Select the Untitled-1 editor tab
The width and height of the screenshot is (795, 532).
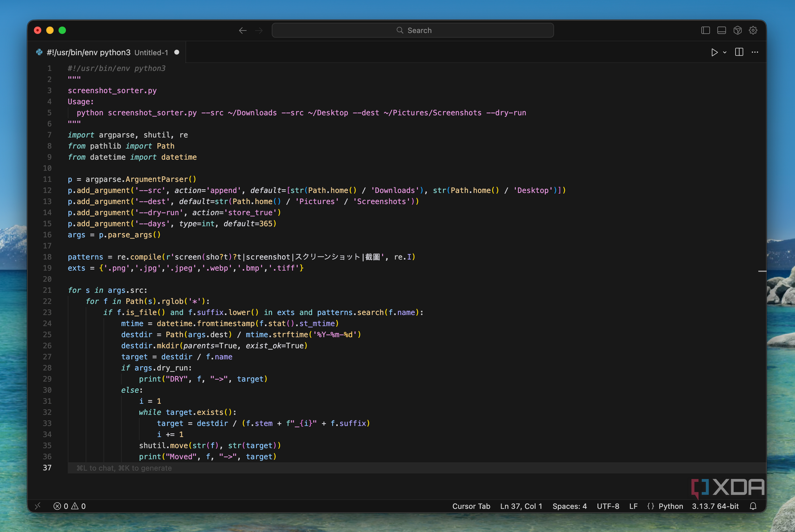[x=107, y=53]
